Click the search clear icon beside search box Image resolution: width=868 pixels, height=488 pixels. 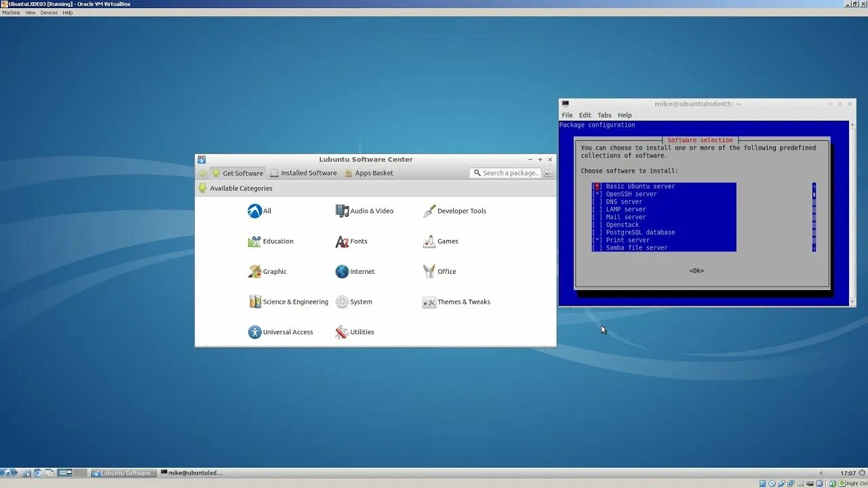tap(549, 174)
